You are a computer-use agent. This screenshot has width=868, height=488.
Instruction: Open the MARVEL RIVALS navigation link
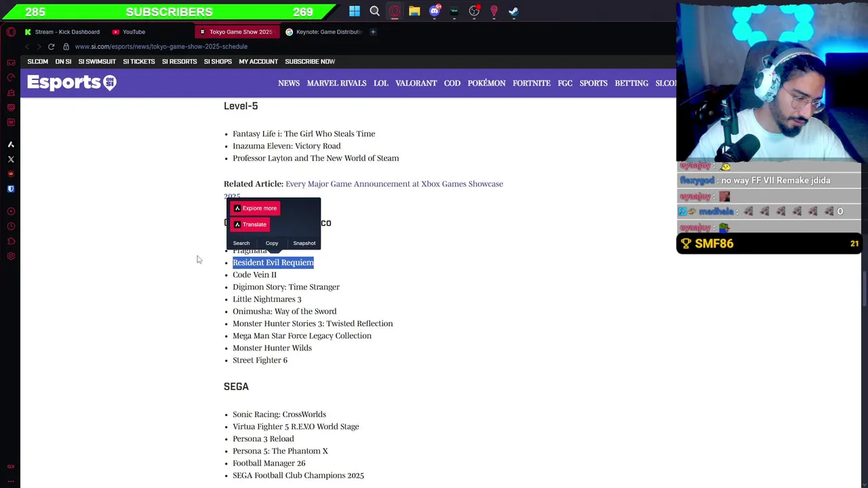pos(336,83)
